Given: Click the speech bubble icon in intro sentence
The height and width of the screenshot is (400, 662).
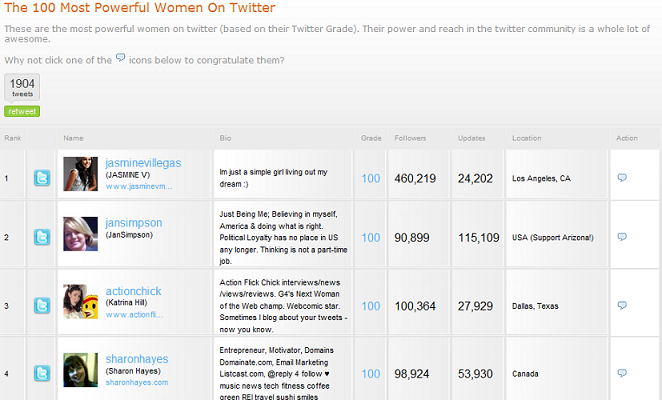Looking at the screenshot, I should pyautogui.click(x=120, y=57).
